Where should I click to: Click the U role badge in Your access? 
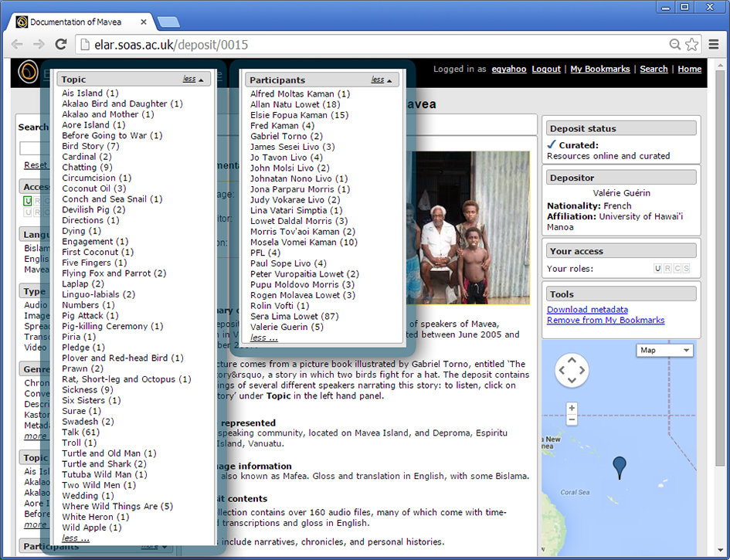pyautogui.click(x=657, y=269)
